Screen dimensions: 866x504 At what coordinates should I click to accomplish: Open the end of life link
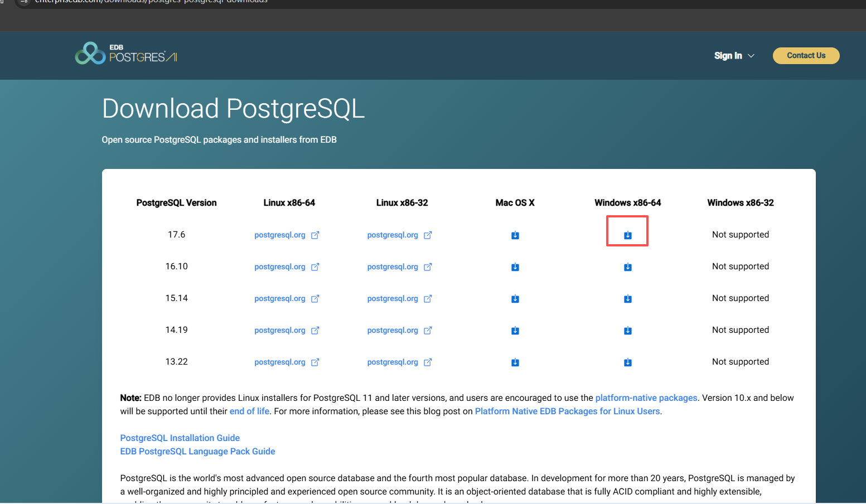point(249,411)
